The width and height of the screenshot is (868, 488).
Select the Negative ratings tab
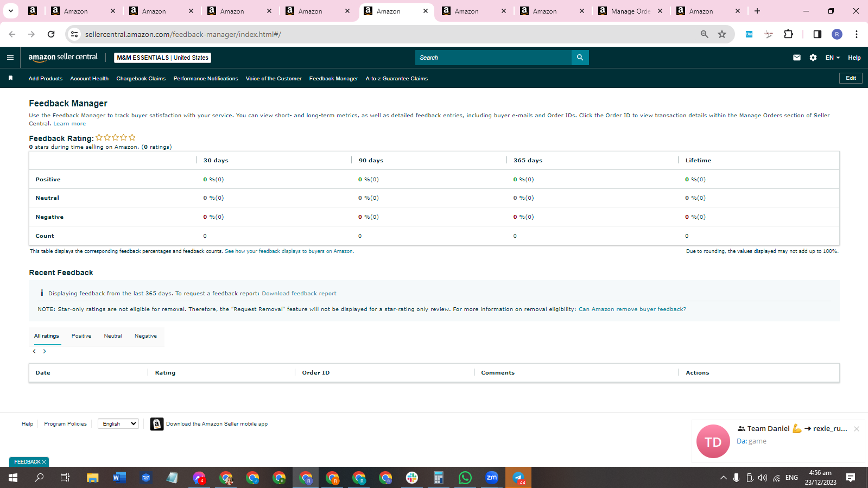click(x=145, y=336)
